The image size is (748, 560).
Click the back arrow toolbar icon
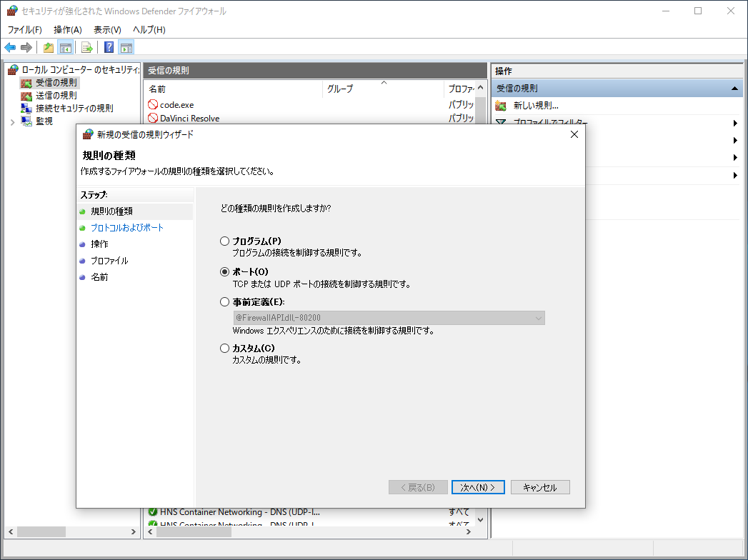(10, 48)
